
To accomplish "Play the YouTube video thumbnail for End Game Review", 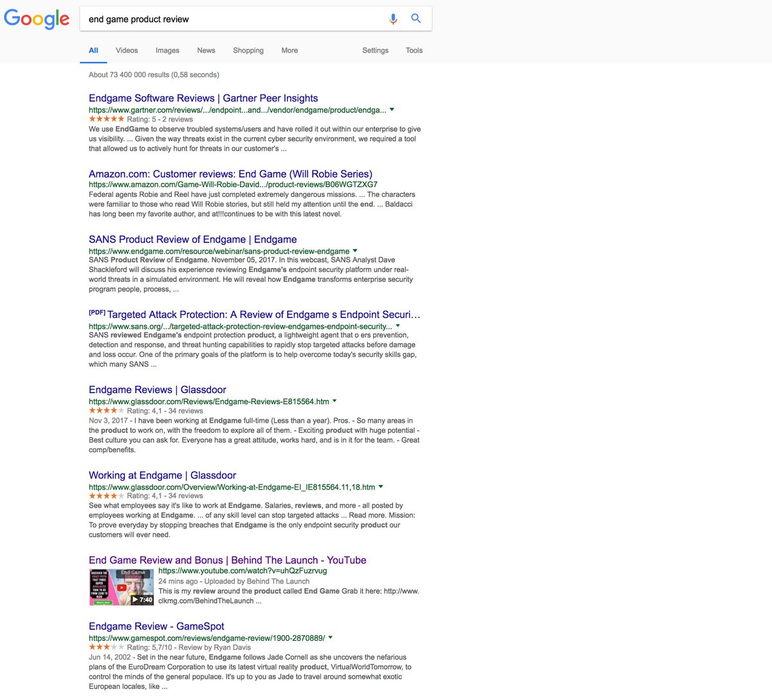I will click(x=122, y=586).
